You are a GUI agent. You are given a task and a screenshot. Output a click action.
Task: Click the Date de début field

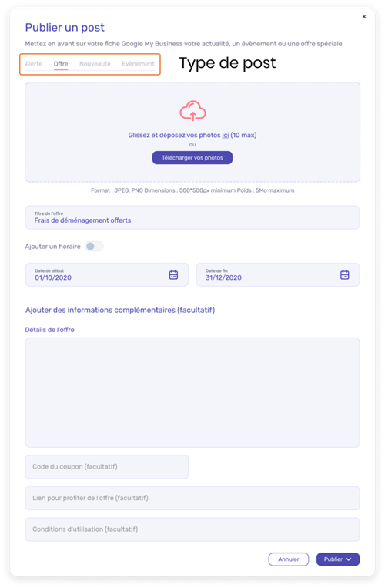[107, 275]
